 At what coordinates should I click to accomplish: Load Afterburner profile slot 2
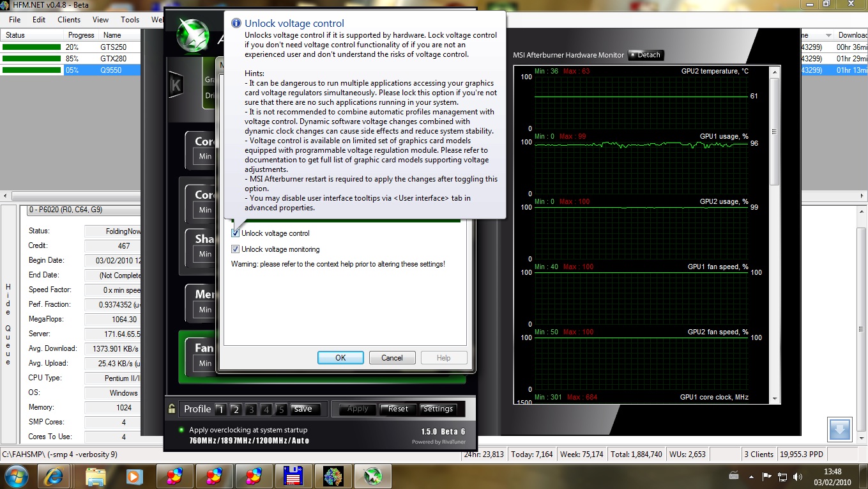click(x=235, y=410)
